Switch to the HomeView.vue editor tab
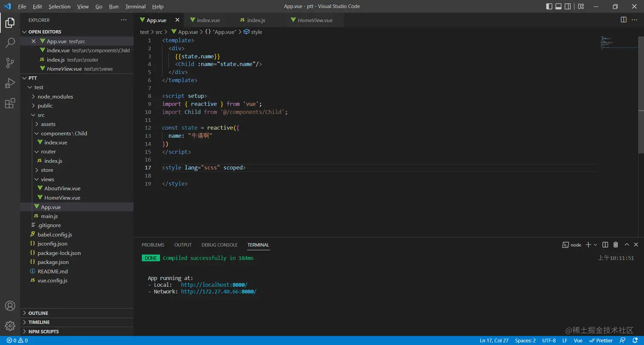The width and height of the screenshot is (644, 345). point(315,20)
